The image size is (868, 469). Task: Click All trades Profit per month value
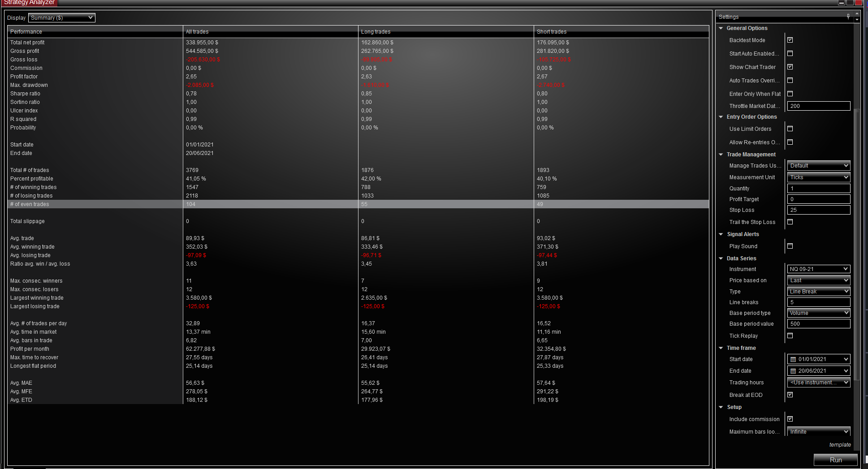(200, 349)
